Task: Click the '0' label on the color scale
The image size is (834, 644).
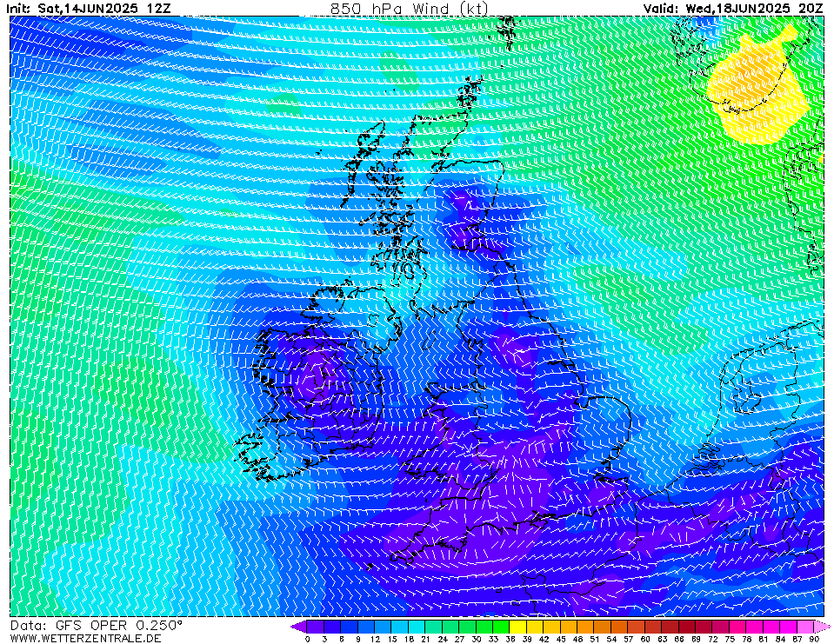Action: [308, 639]
